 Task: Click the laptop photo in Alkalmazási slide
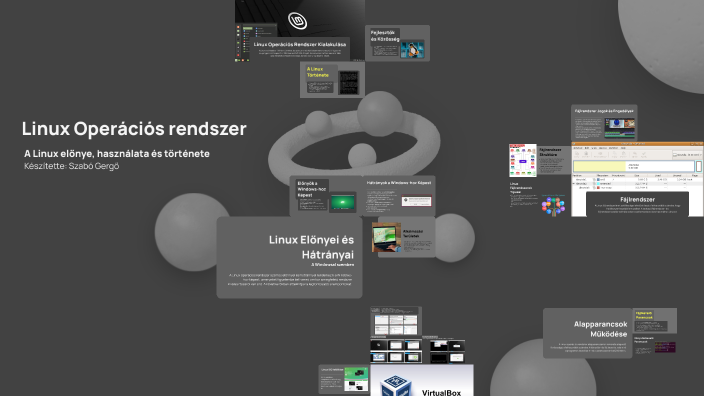(386, 237)
